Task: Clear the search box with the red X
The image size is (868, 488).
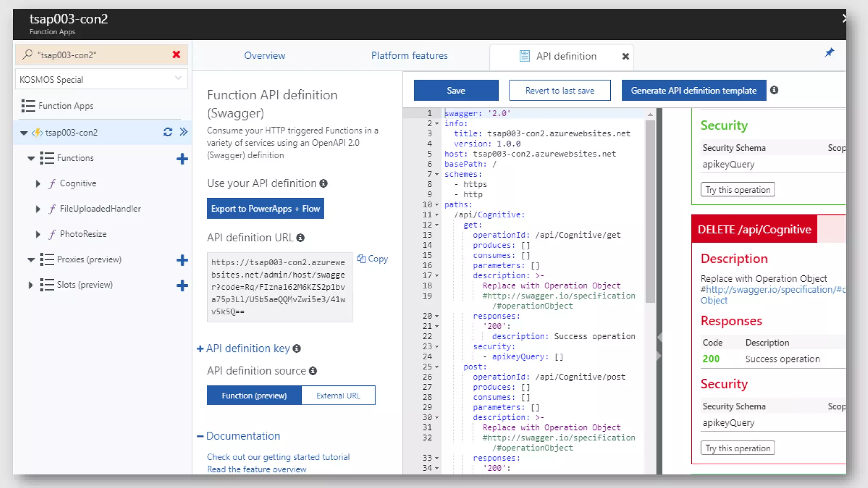Action: click(176, 55)
